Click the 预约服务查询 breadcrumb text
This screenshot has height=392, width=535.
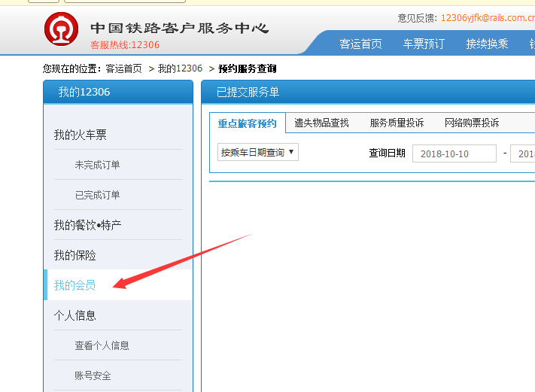(248, 69)
